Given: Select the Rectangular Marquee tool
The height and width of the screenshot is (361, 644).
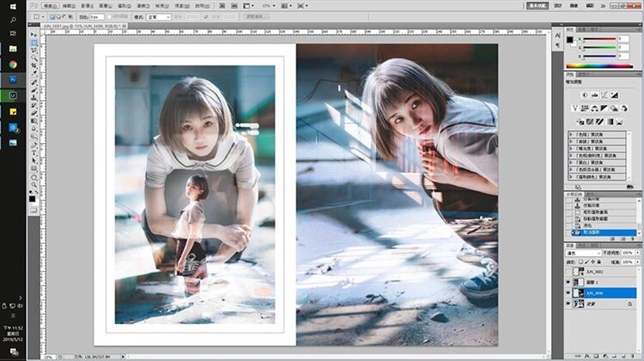Looking at the screenshot, I should (x=34, y=42).
